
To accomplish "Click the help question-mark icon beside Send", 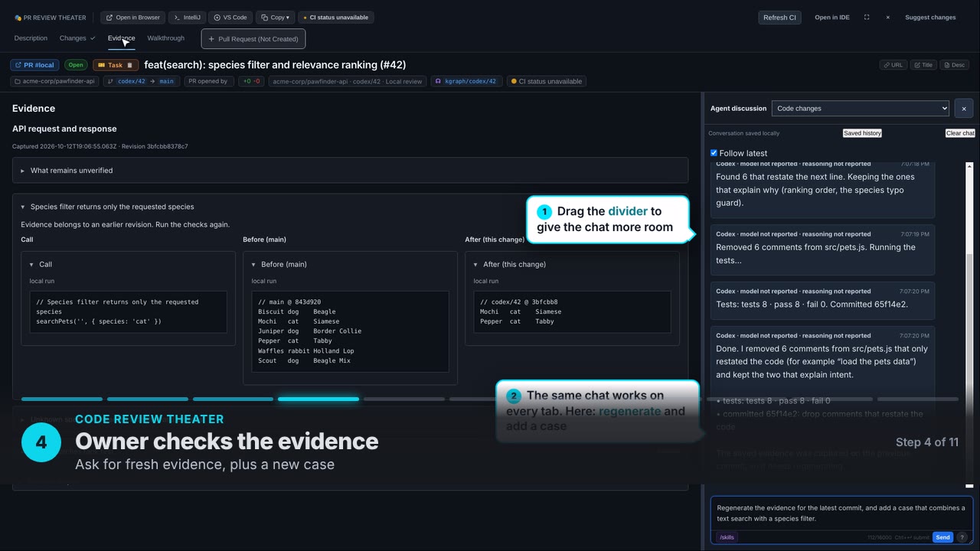I will (962, 537).
